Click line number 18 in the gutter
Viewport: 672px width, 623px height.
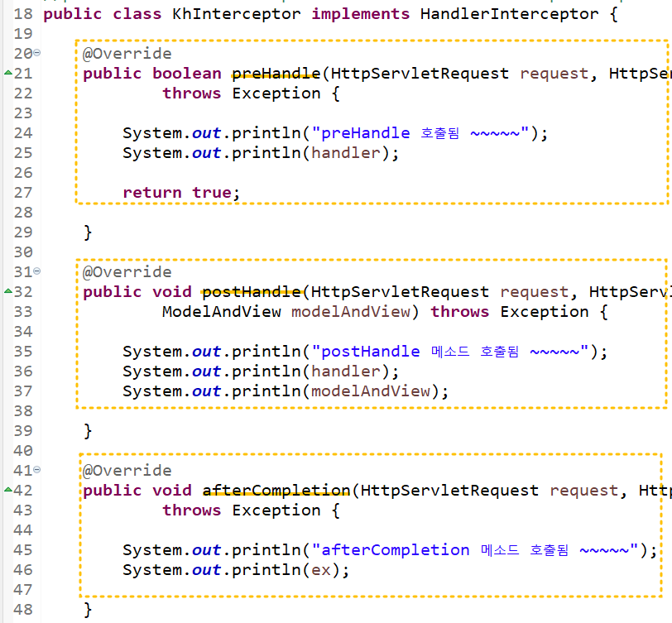point(23,14)
